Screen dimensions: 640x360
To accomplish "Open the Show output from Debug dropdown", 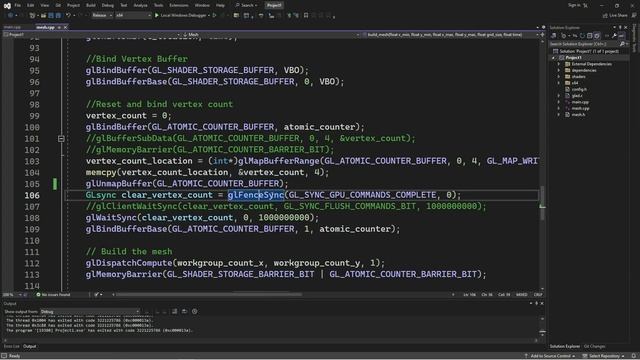I will tap(90, 311).
